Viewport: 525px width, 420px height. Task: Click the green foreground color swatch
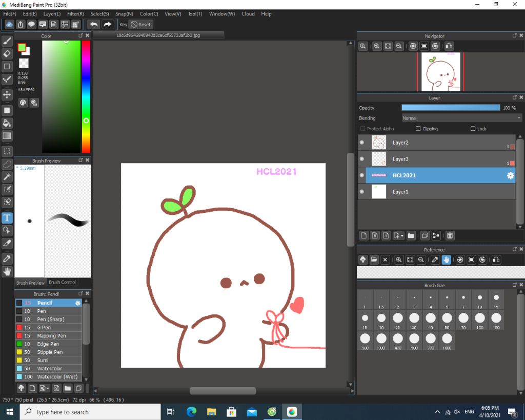coord(22,48)
